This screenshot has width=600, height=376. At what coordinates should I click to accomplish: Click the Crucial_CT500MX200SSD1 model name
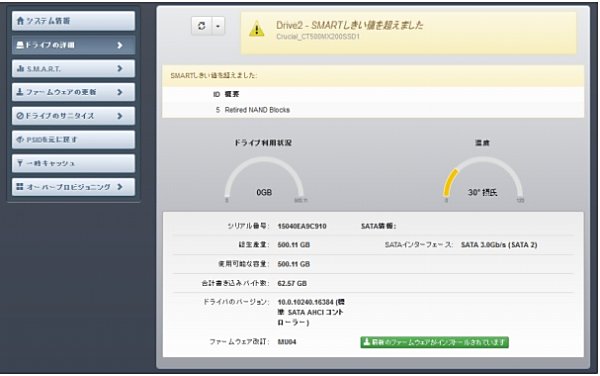(x=318, y=37)
